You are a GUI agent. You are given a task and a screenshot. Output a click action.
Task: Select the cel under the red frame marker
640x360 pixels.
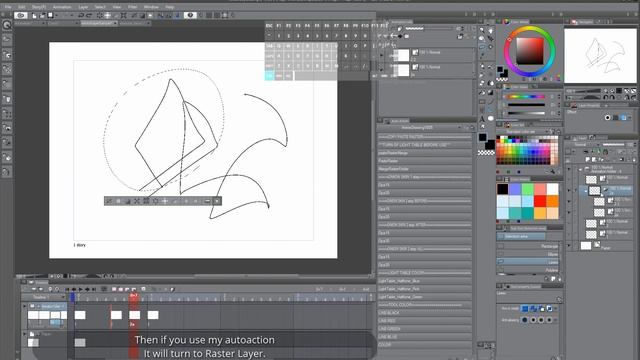(135, 315)
